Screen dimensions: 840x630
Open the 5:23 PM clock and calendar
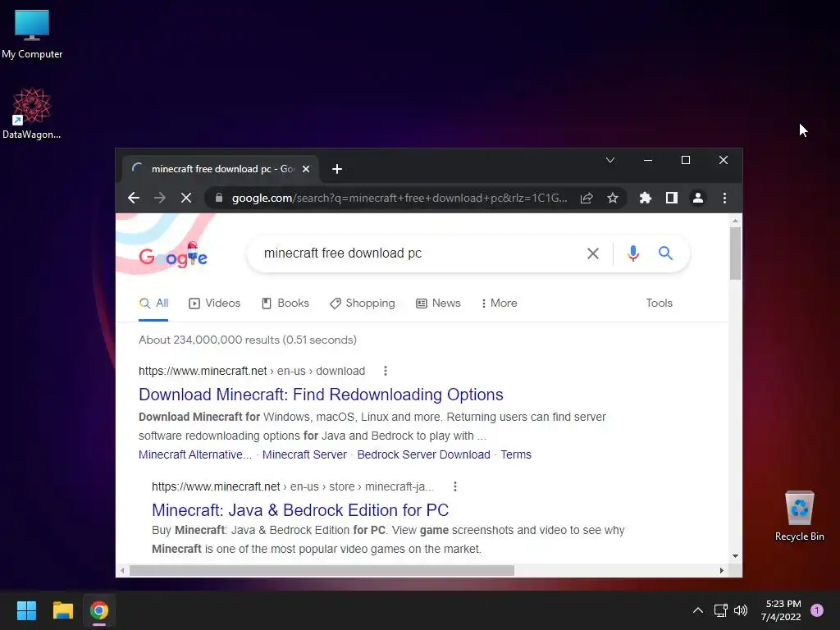781,610
